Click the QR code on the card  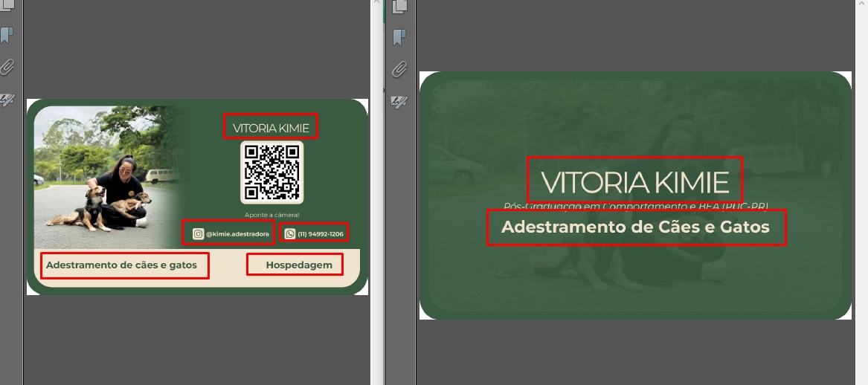pos(271,172)
